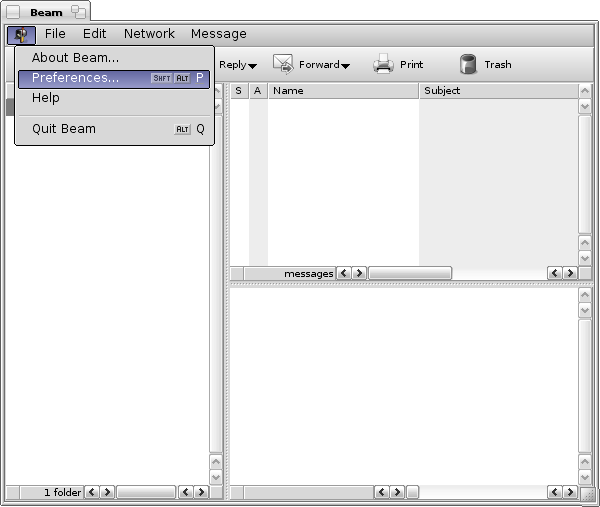This screenshot has height=507, width=600.
Task: Click the Forward envelope icon
Action: tap(284, 65)
